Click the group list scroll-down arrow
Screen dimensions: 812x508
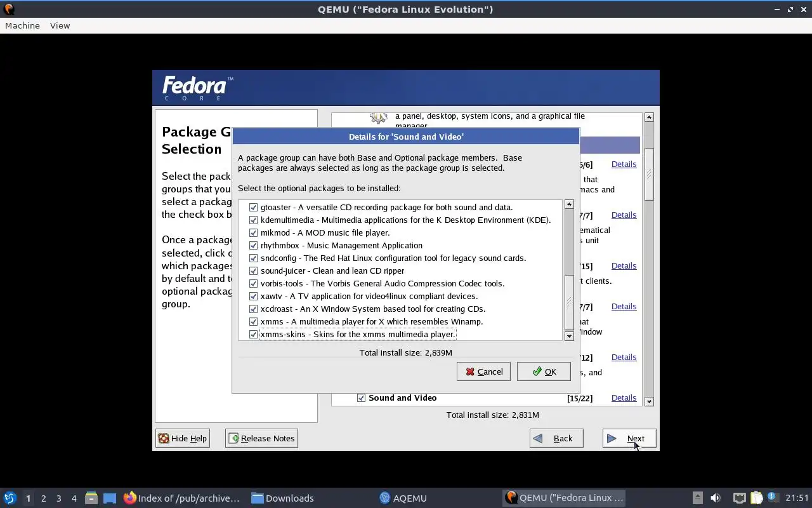(x=649, y=401)
